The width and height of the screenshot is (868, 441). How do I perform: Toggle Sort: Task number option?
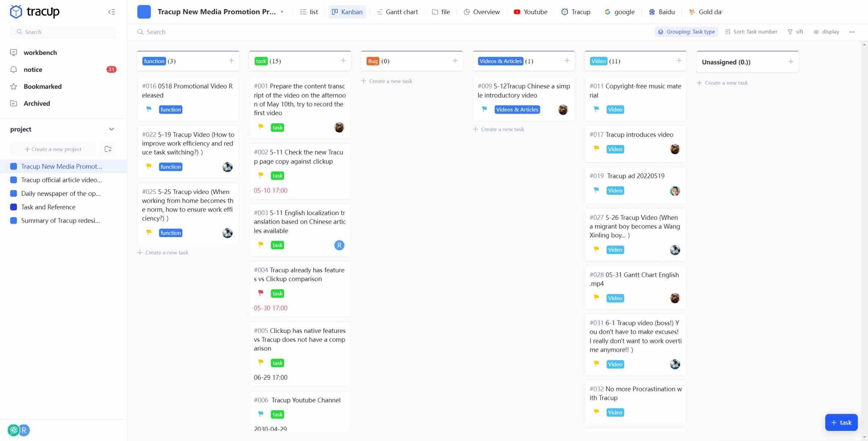[751, 32]
